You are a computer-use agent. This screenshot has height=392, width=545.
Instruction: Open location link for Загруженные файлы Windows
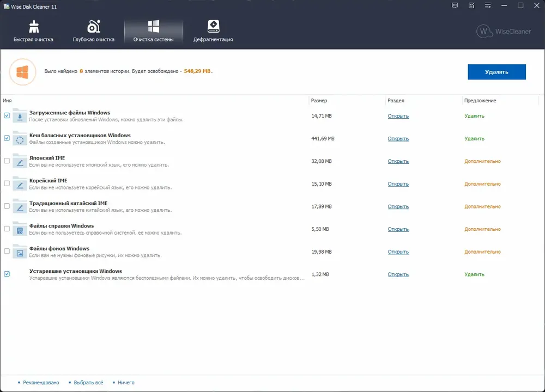click(x=398, y=116)
